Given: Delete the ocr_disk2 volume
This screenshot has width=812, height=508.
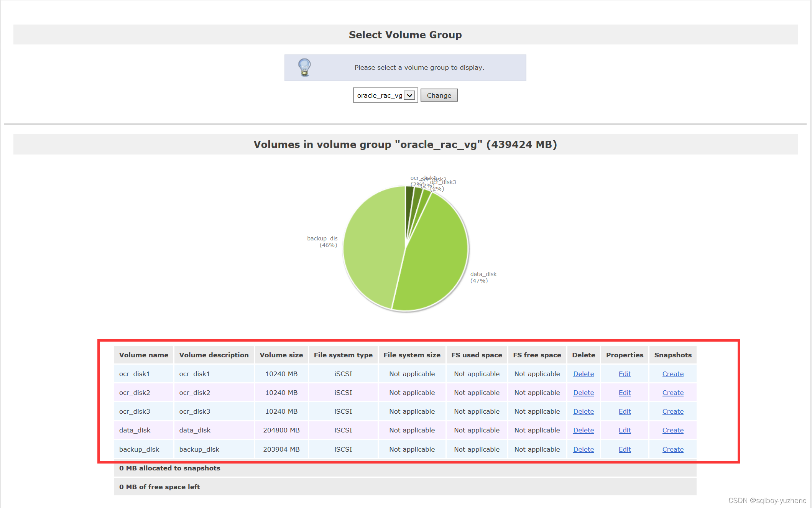Looking at the screenshot, I should click(583, 392).
